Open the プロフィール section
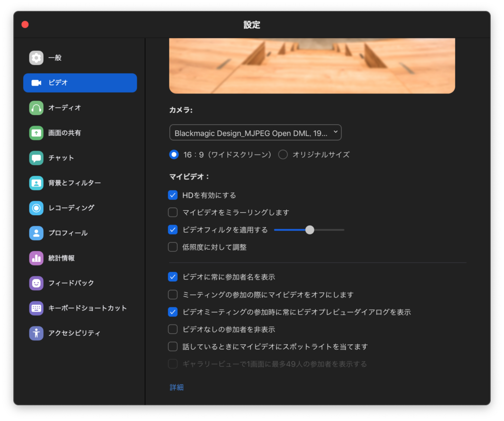 point(80,233)
